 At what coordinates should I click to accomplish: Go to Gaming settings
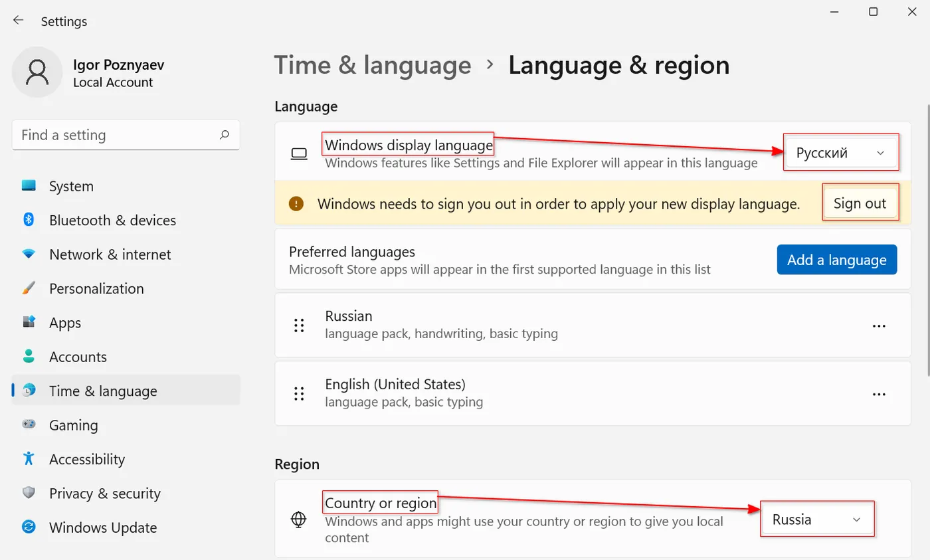73,425
